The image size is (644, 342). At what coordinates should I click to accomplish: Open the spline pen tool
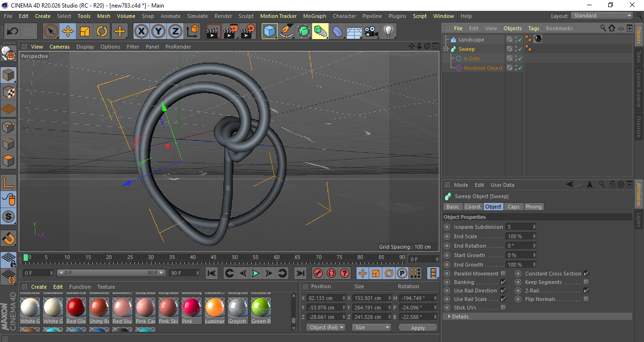click(287, 32)
